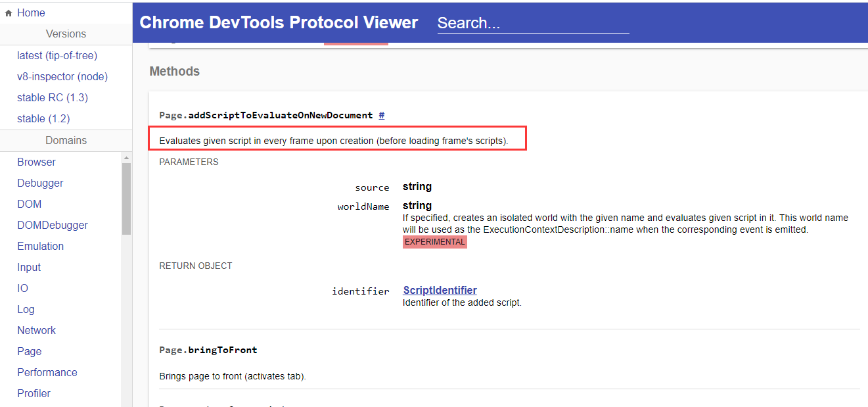Click 'Identifier of the added script.' text
Viewport: 868px width, 407px height.
point(462,303)
